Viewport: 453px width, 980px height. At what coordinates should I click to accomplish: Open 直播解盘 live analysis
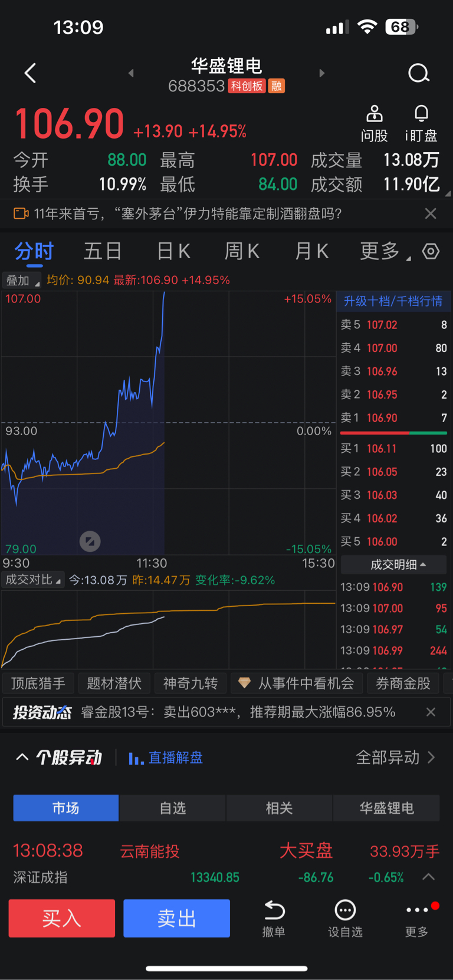166,758
